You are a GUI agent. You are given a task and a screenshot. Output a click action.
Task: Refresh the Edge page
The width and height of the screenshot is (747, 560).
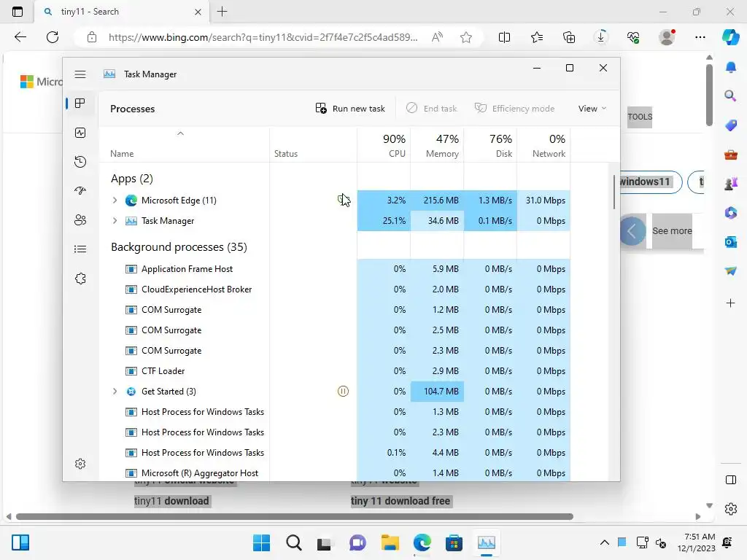click(x=53, y=37)
